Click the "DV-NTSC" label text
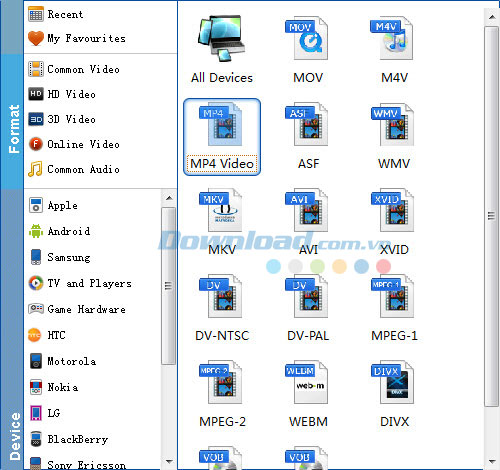 222,336
